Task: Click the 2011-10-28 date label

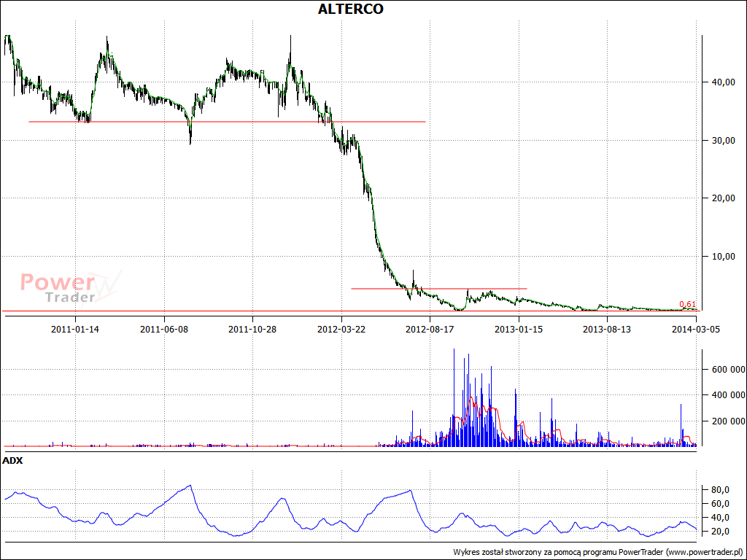Action: click(252, 329)
